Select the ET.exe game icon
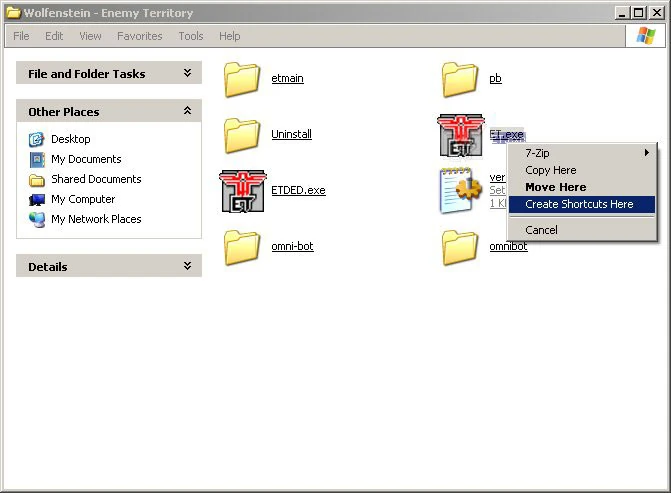 point(461,135)
